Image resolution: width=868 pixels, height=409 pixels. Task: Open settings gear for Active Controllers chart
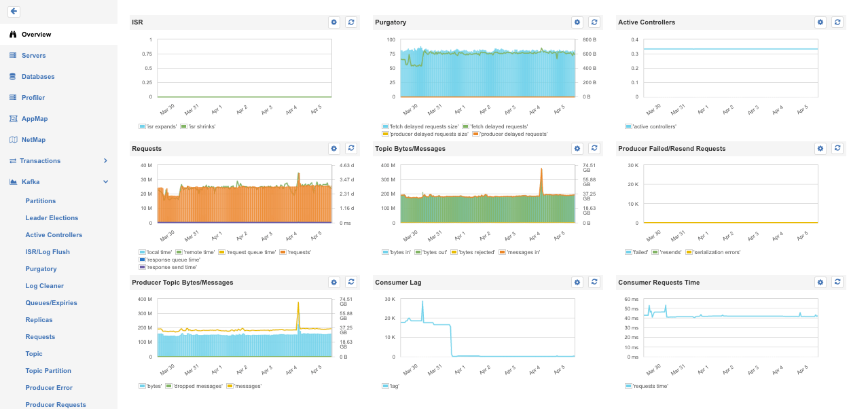point(820,22)
